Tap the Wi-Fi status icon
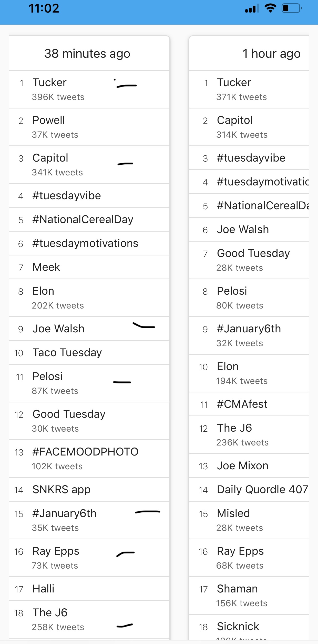The image size is (318, 644). (270, 8)
